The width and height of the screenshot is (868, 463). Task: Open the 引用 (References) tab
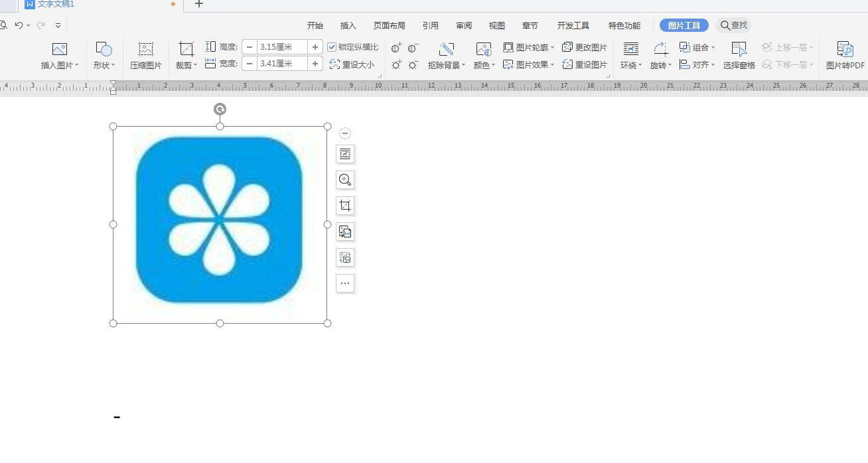(431, 26)
